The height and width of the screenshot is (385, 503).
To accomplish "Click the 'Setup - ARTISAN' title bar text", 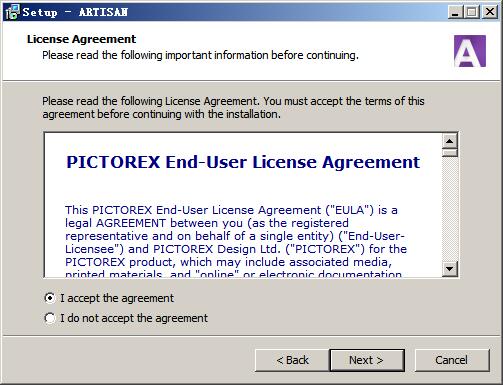I will pos(75,12).
